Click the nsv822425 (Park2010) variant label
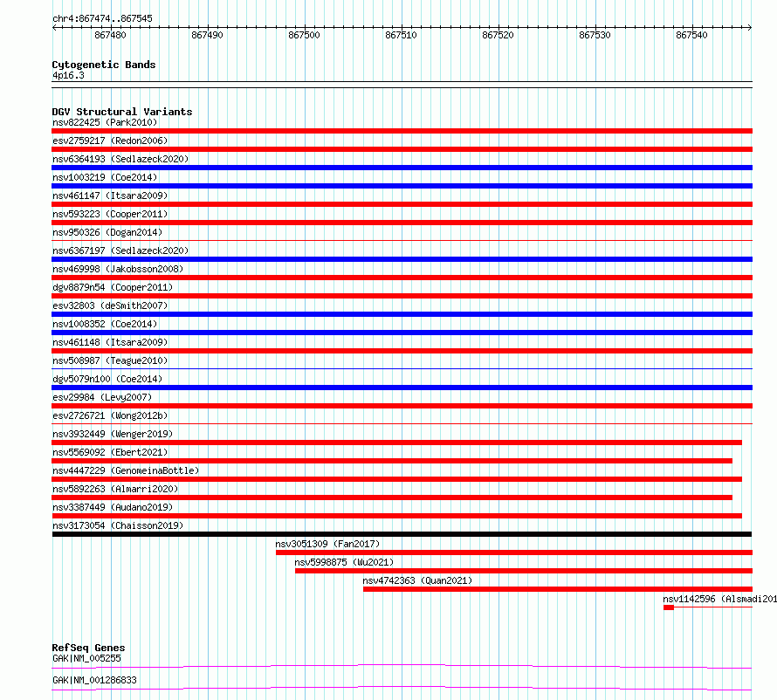This screenshot has width=777, height=700. click(105, 122)
